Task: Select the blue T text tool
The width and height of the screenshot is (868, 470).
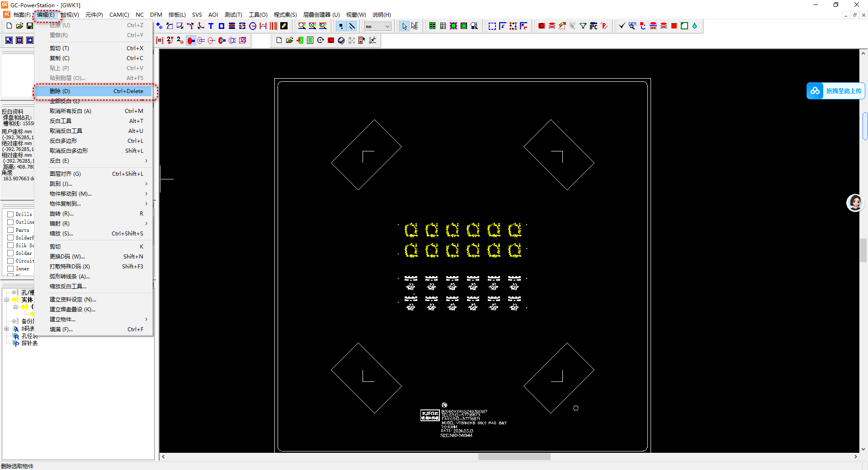Action: [211, 26]
